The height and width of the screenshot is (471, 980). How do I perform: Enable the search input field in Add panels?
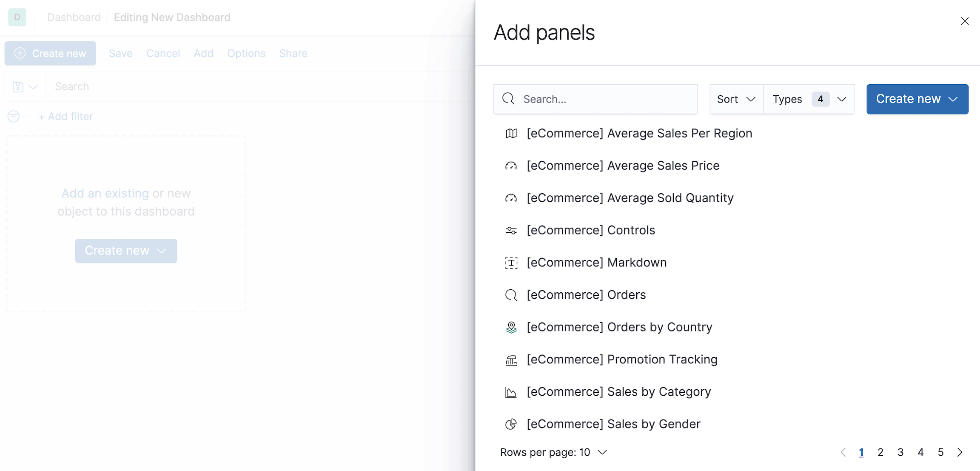604,98
